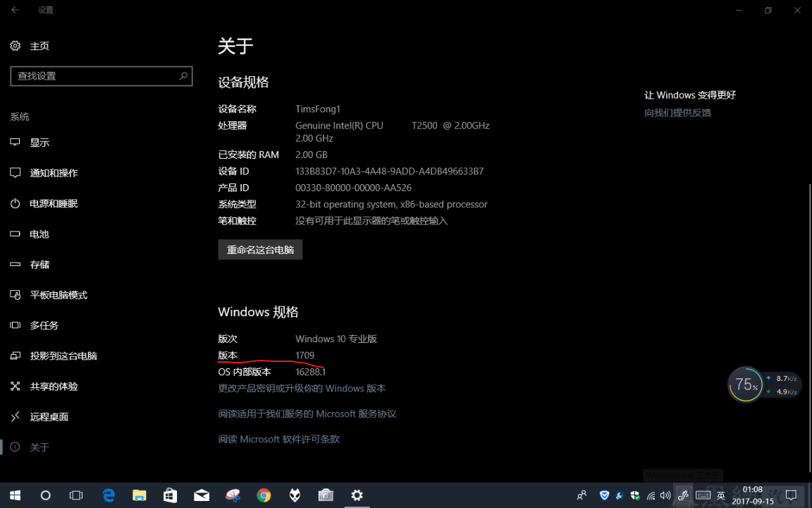Open the Action Center notification icon

coord(791,495)
